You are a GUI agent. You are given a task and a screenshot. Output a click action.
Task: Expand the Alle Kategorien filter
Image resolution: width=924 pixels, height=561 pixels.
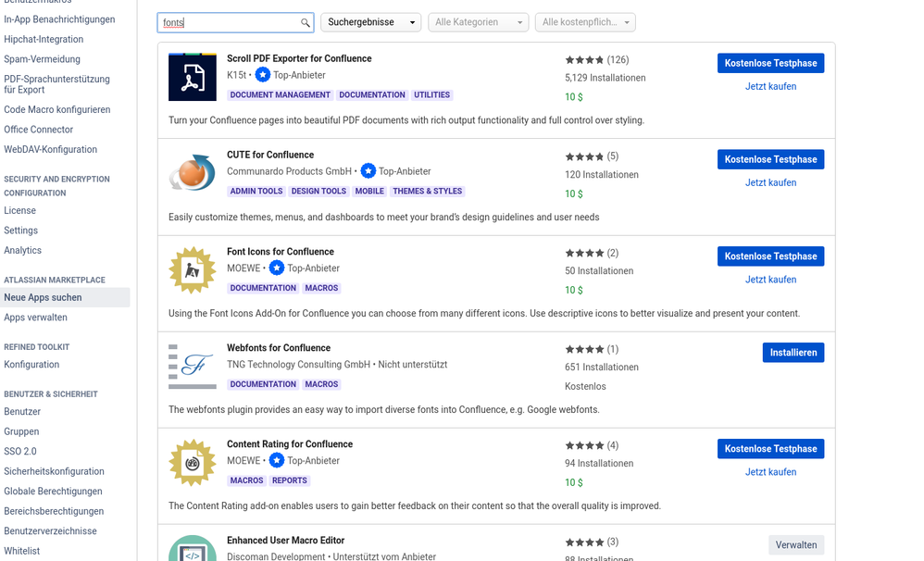tap(478, 21)
